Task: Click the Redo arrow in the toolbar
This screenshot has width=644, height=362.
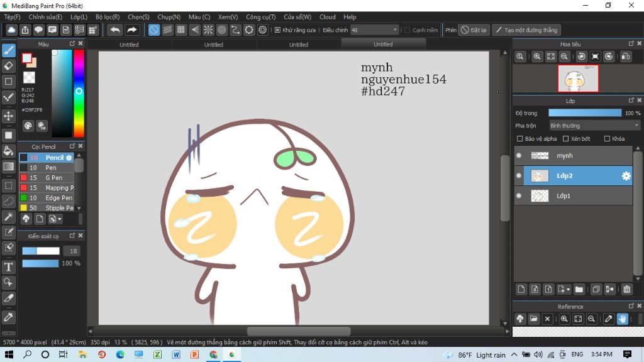Action: [132, 30]
